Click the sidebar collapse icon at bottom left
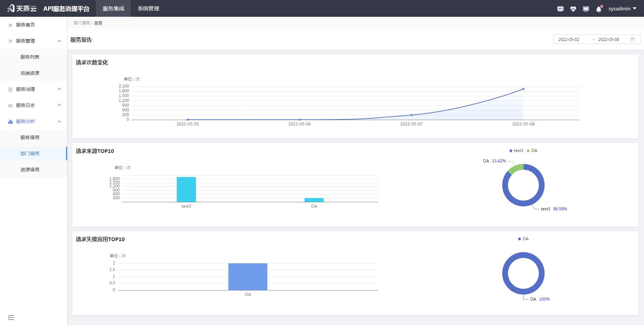The image size is (644, 325). point(11,317)
